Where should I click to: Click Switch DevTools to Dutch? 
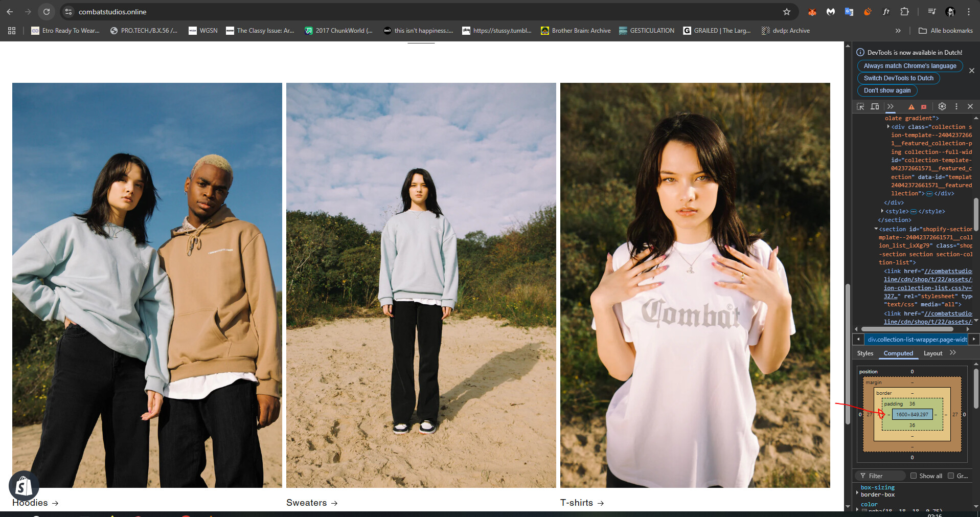pyautogui.click(x=899, y=78)
